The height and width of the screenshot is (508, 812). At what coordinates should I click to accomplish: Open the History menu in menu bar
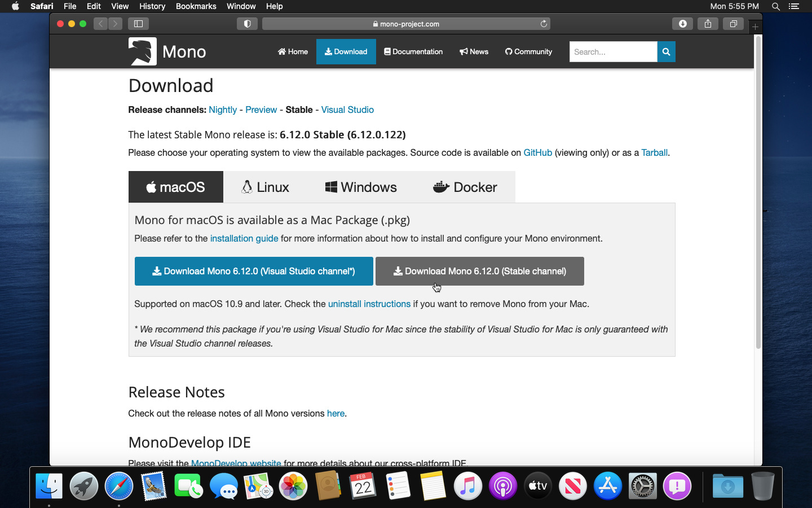152,6
